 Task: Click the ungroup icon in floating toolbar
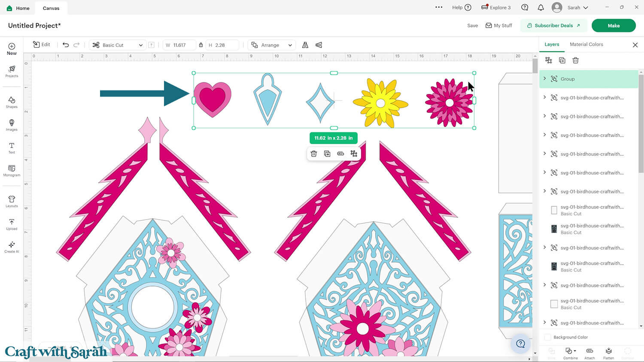pos(354,154)
